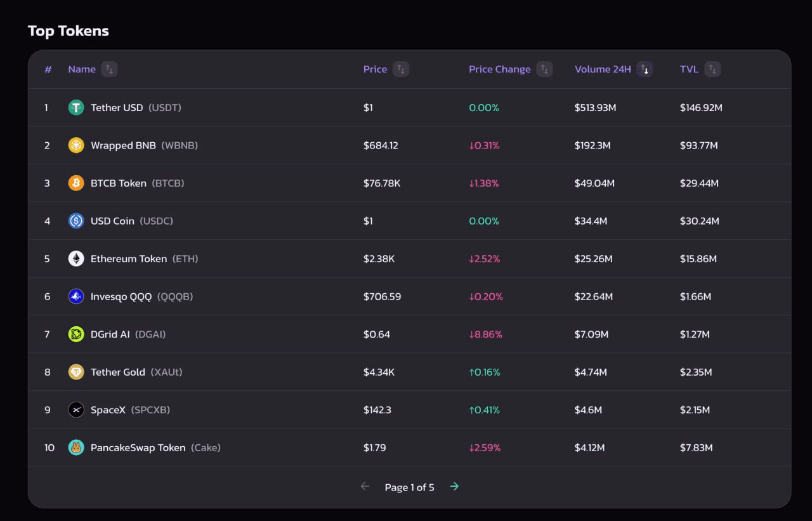Click the 0.16% price change value

pos(485,372)
